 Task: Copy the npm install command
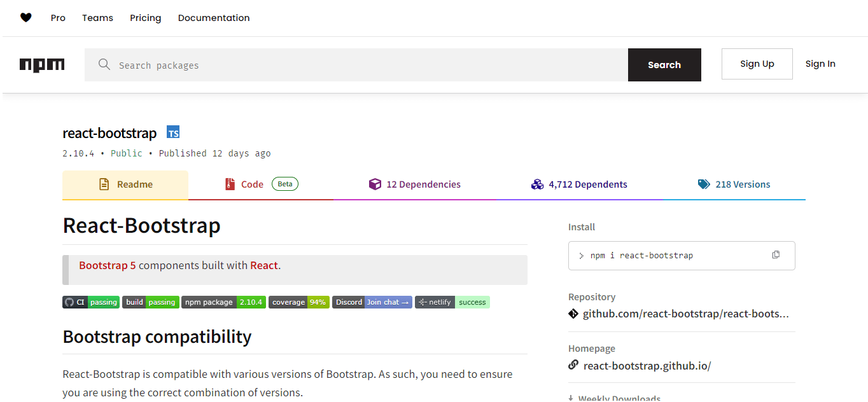pos(776,255)
